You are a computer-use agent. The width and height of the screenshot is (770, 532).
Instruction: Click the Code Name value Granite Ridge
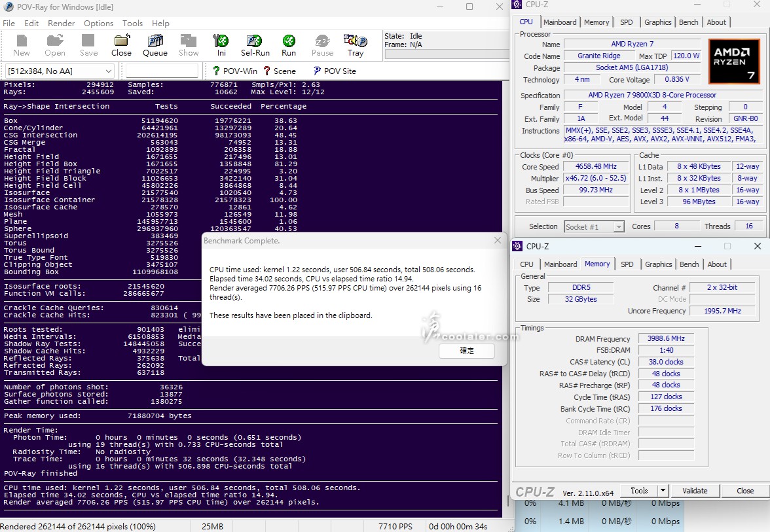[598, 56]
